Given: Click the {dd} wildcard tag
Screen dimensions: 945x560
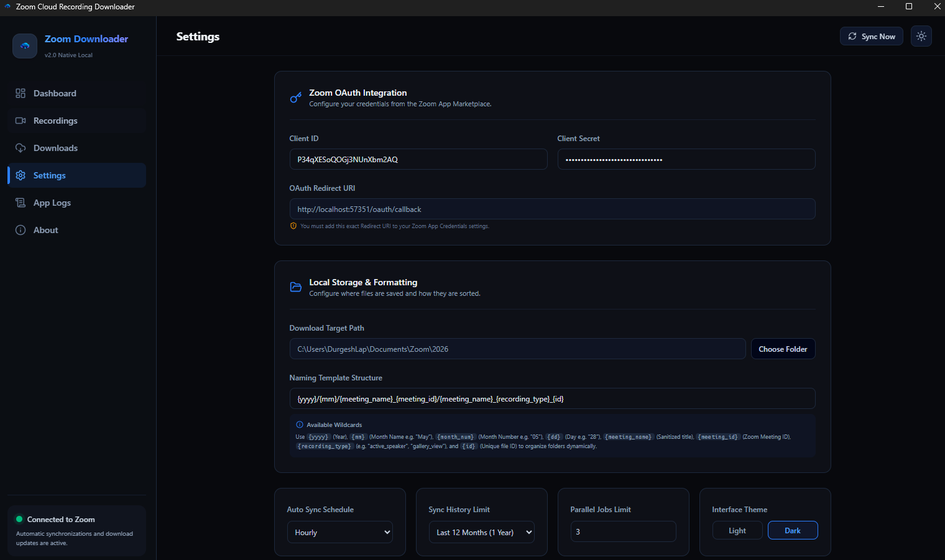Looking at the screenshot, I should (x=554, y=437).
